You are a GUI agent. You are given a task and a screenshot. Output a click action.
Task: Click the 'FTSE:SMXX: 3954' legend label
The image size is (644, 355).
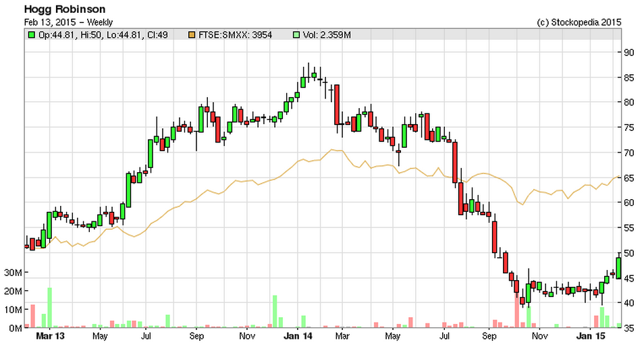click(236, 35)
